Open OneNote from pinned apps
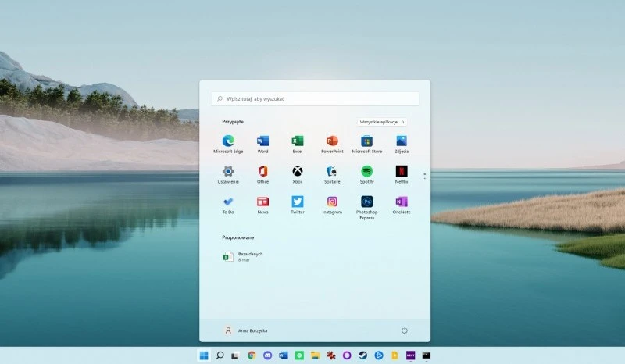Screen dimensions: 625x364 [x=402, y=205]
